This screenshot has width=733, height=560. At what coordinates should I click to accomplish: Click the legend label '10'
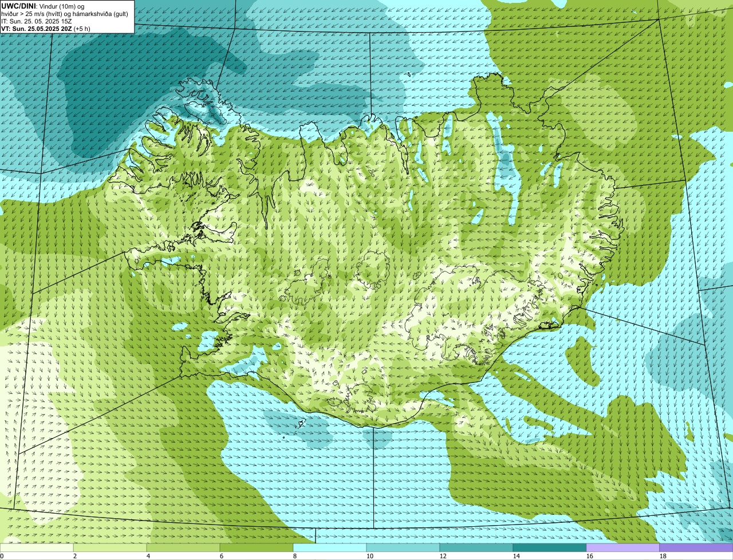[370, 556]
